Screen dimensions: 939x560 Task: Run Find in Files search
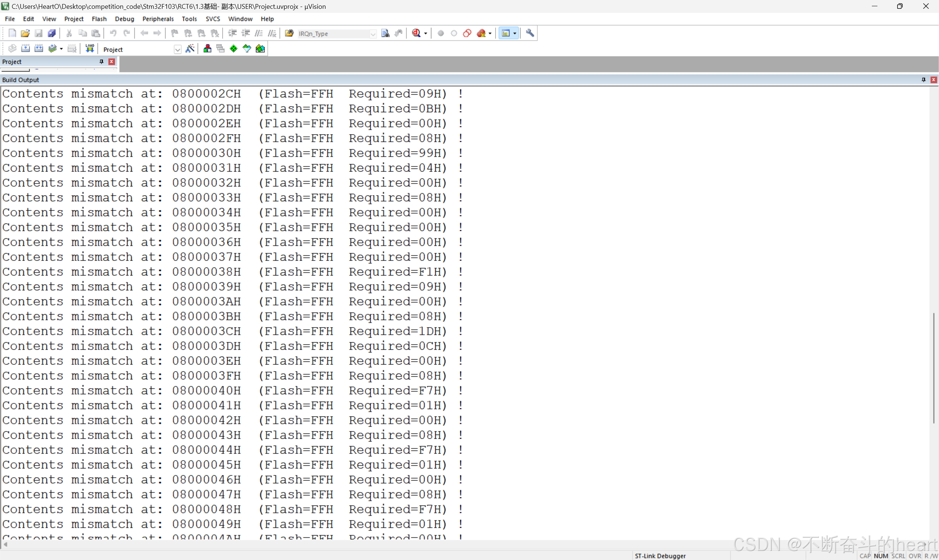coord(386,33)
